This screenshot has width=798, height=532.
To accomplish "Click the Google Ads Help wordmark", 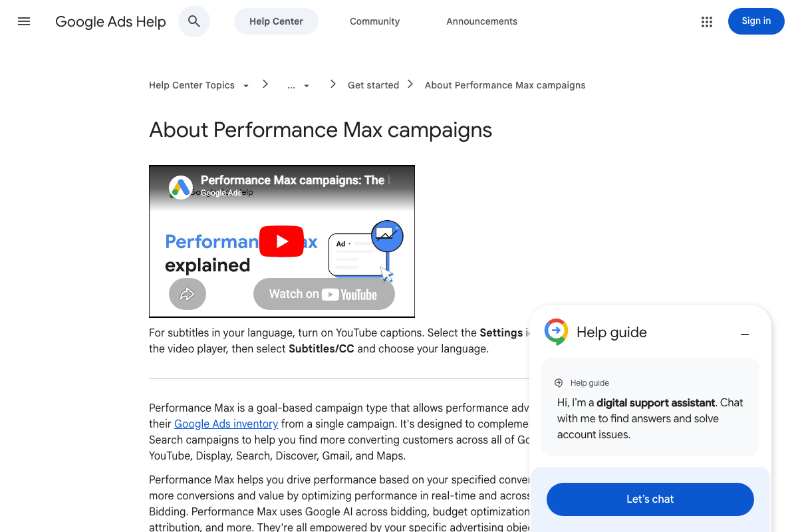I will pos(110,21).
